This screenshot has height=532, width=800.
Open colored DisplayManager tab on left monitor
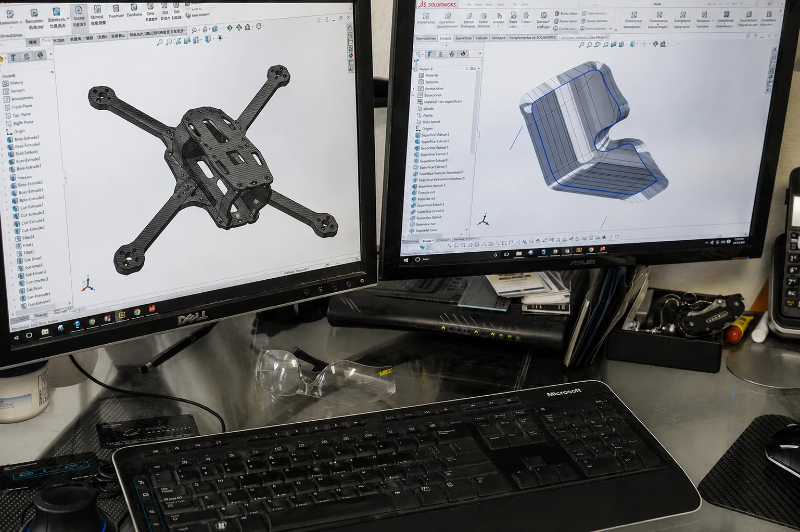(x=41, y=56)
